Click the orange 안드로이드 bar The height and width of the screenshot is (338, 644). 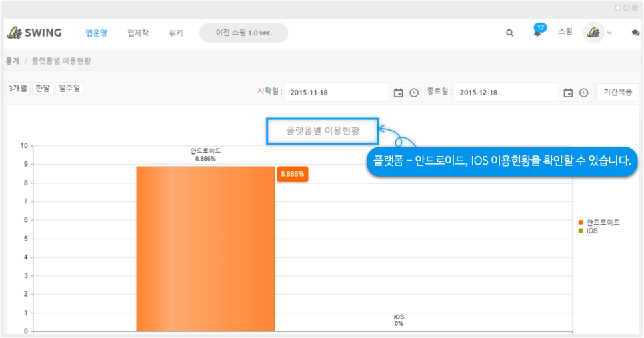205,248
